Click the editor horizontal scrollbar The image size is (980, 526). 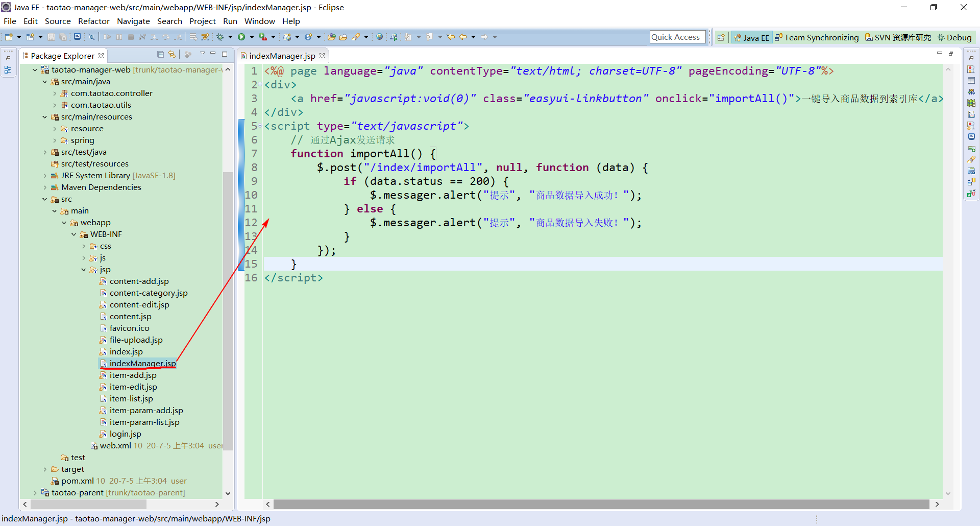(601, 504)
